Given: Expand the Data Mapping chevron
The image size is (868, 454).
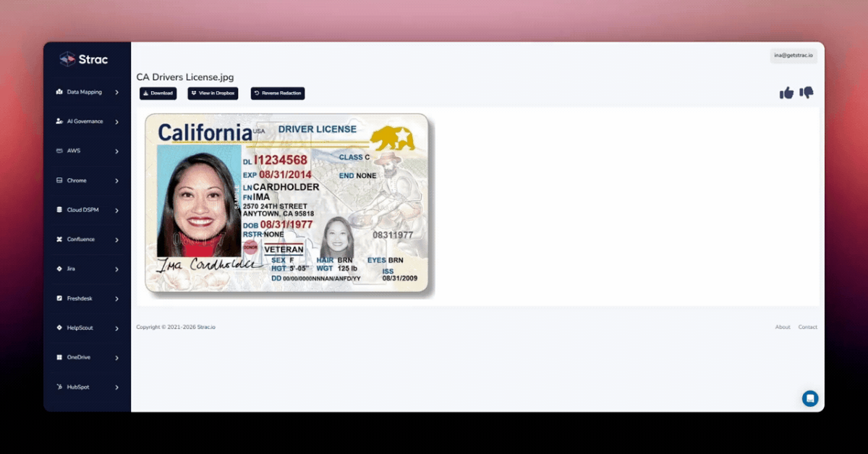Looking at the screenshot, I should click(x=116, y=93).
